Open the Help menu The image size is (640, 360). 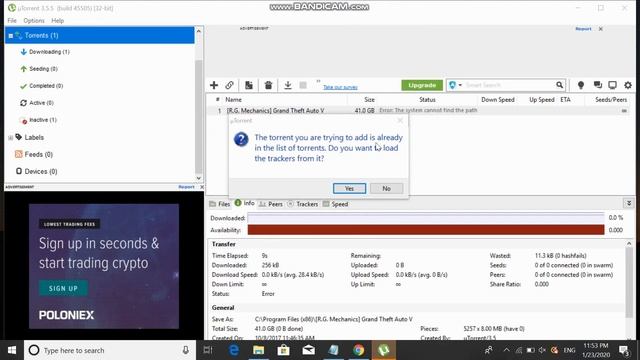point(58,20)
